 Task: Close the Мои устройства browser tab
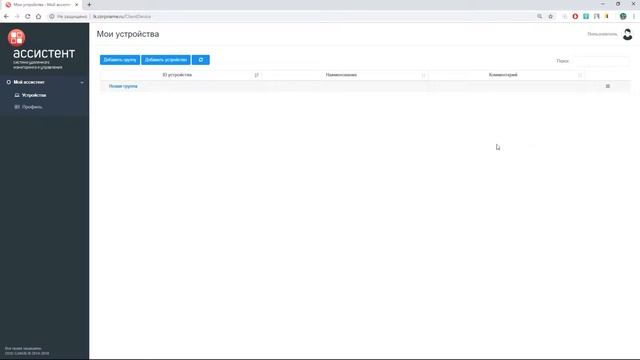[x=76, y=5]
